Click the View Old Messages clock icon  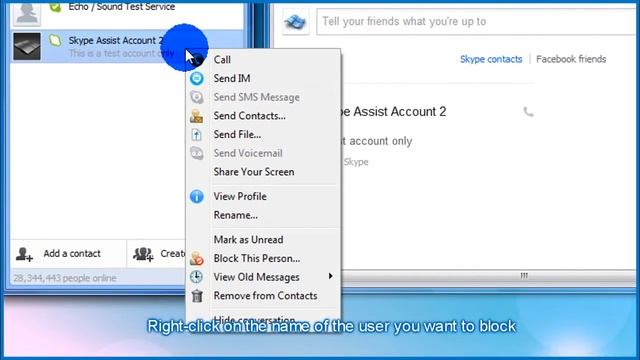(197, 277)
